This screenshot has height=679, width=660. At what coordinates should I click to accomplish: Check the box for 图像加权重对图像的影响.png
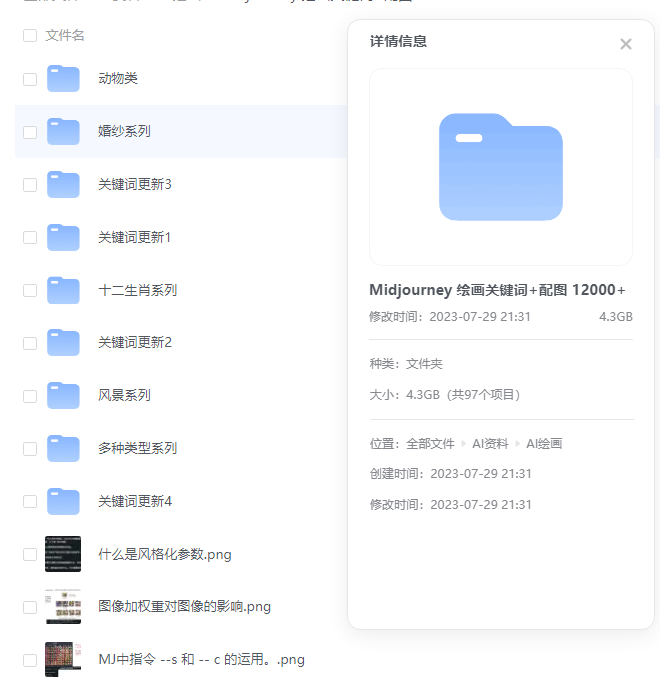[30, 607]
